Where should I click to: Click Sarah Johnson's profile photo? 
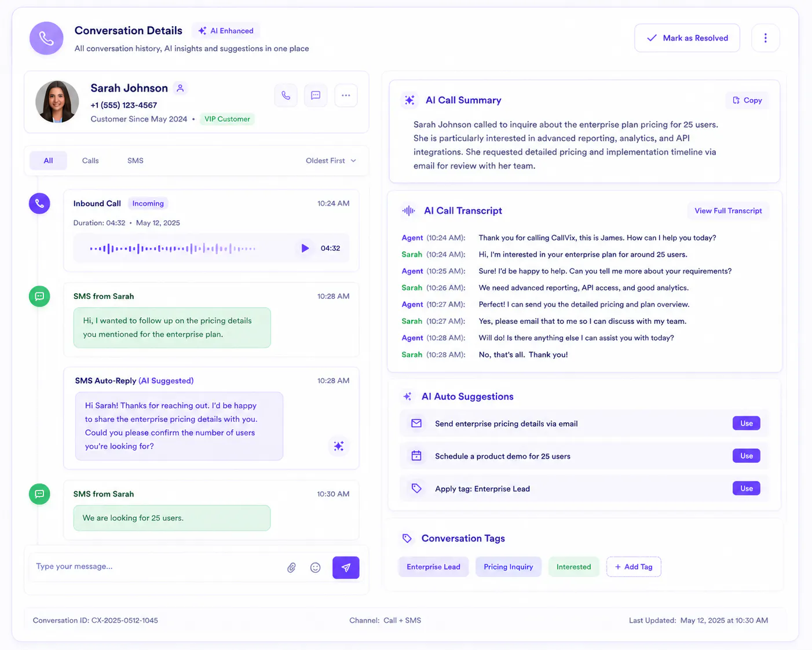[57, 101]
